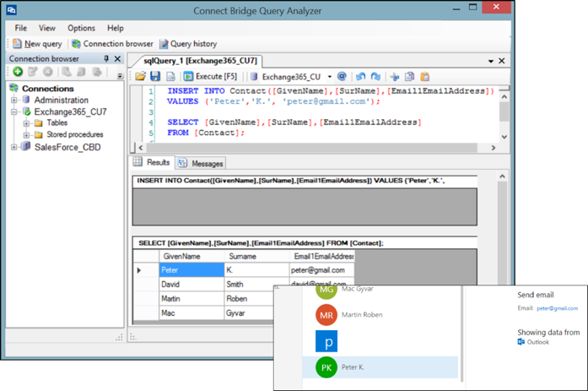Select the Administration connection

pos(61,100)
